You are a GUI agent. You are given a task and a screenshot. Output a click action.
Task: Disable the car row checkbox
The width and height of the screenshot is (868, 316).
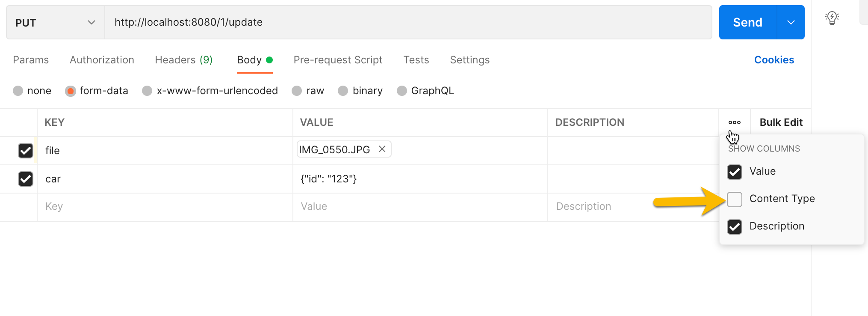[x=26, y=179]
